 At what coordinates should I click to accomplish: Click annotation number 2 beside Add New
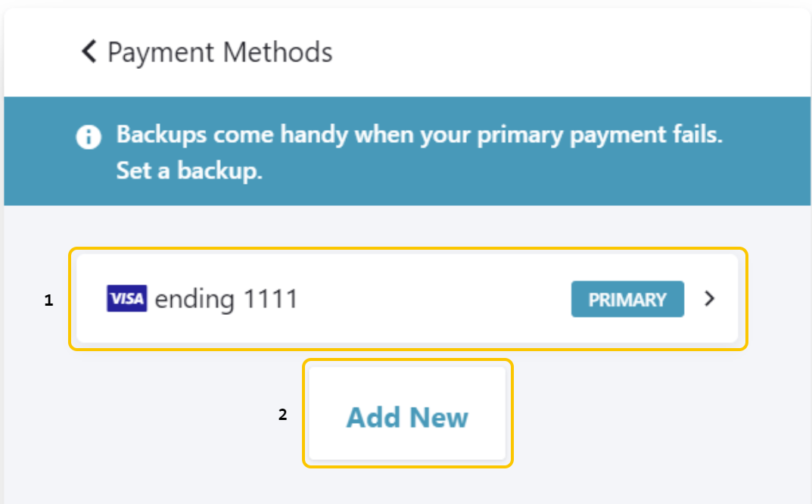282,415
